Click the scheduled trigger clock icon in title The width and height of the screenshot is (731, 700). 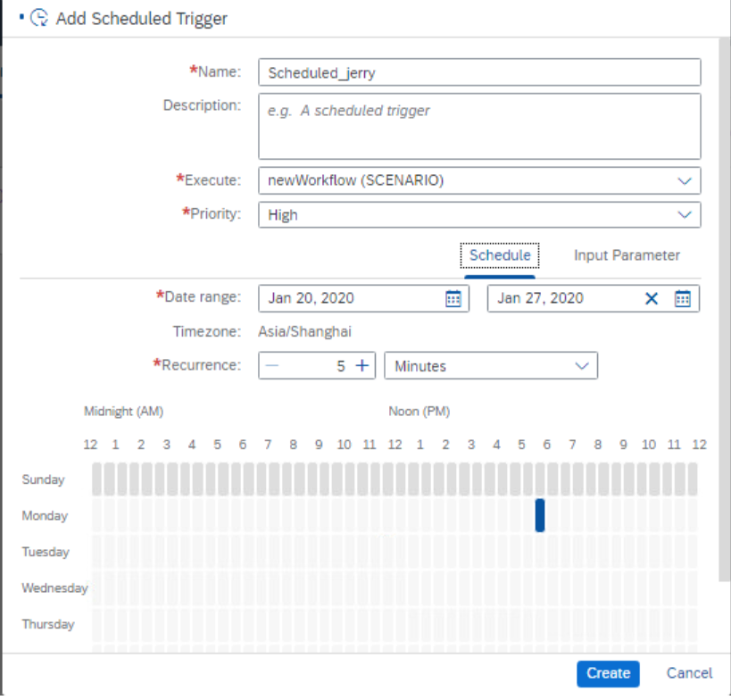click(39, 18)
